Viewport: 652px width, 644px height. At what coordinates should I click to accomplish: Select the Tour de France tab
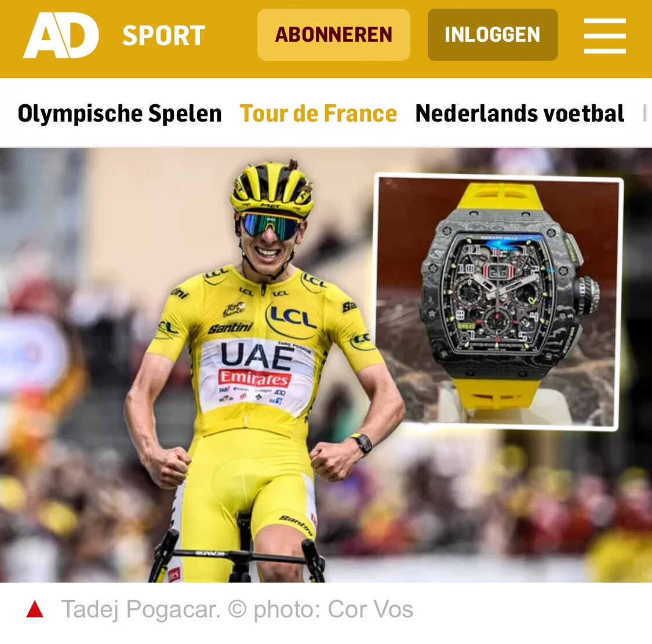click(x=319, y=114)
